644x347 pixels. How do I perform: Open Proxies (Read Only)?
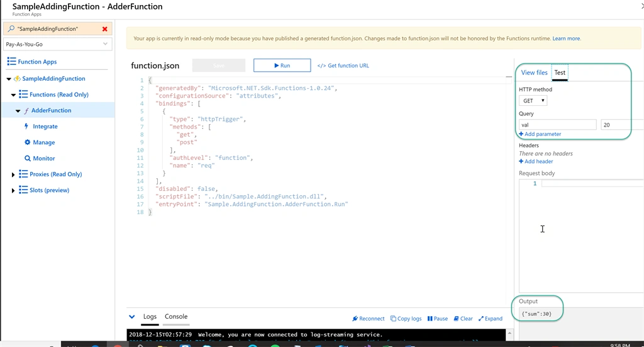click(55, 174)
